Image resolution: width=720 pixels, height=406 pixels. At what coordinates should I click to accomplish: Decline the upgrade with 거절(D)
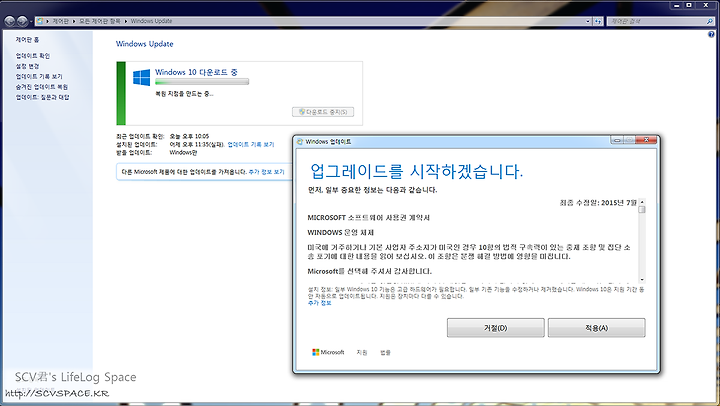point(495,328)
